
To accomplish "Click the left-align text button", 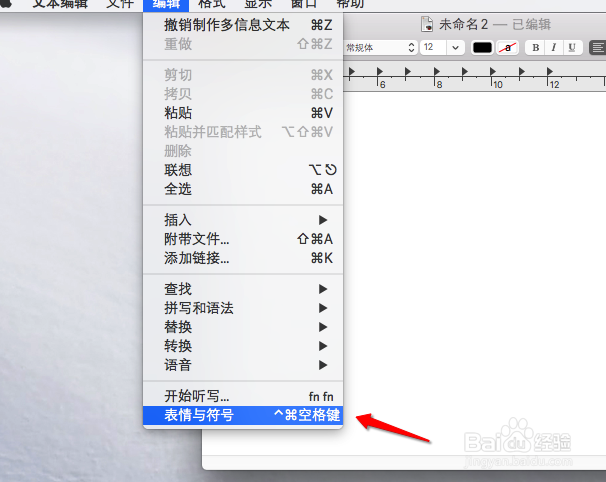I will [597, 48].
